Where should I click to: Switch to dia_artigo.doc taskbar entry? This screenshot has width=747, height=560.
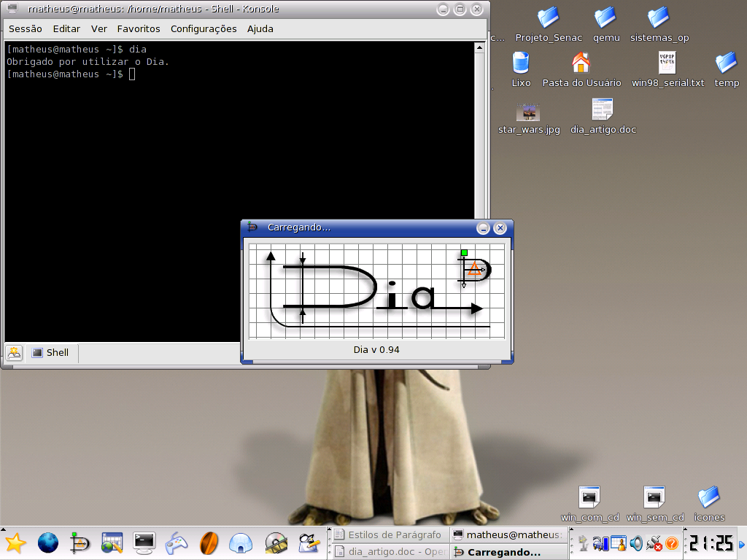pos(390,552)
